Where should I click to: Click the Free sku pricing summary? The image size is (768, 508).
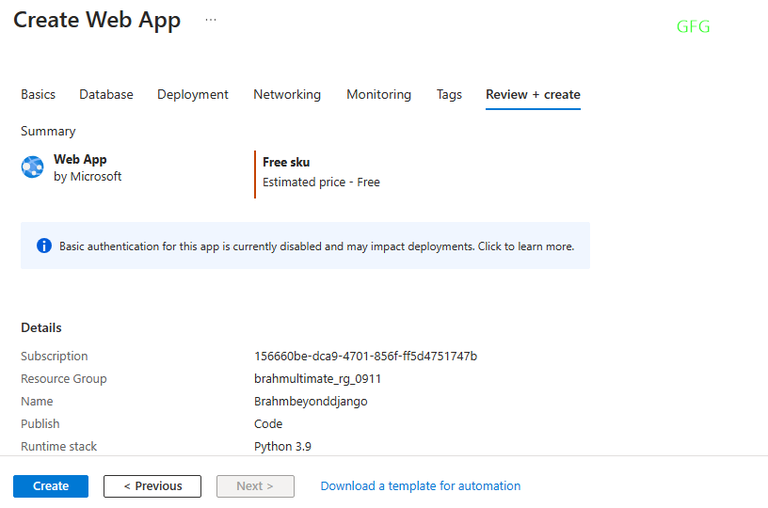coord(321,172)
